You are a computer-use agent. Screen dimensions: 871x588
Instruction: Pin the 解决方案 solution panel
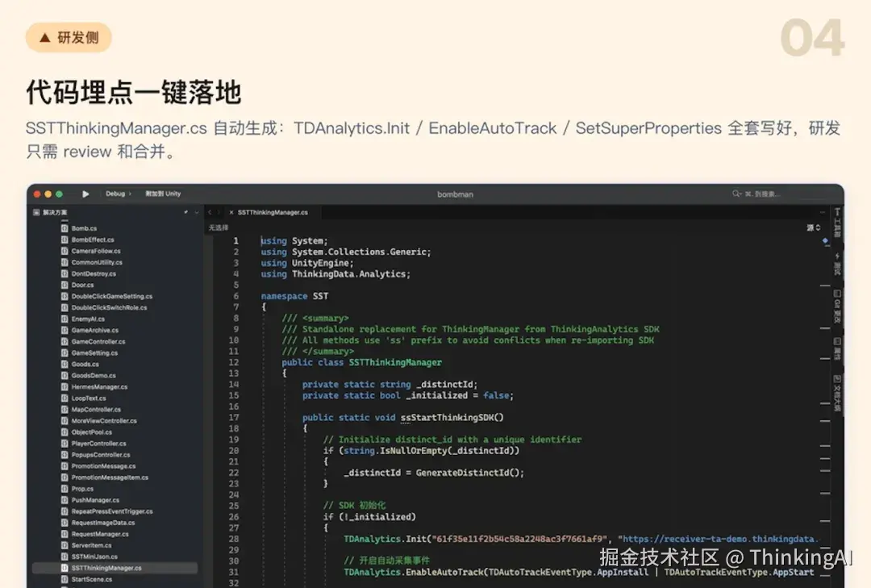pyautogui.click(x=185, y=212)
